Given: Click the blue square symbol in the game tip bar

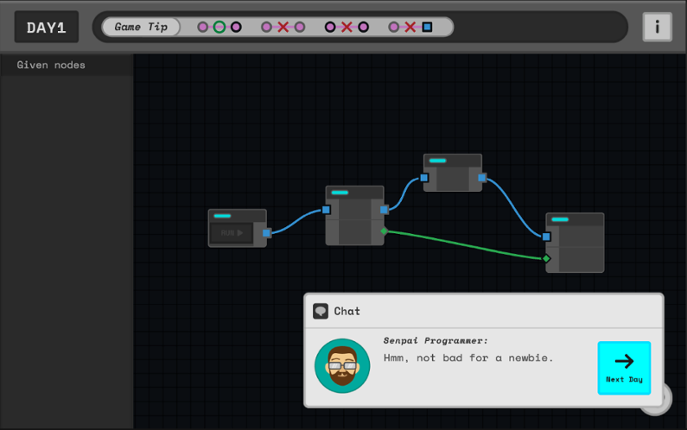Looking at the screenshot, I should click(x=427, y=27).
